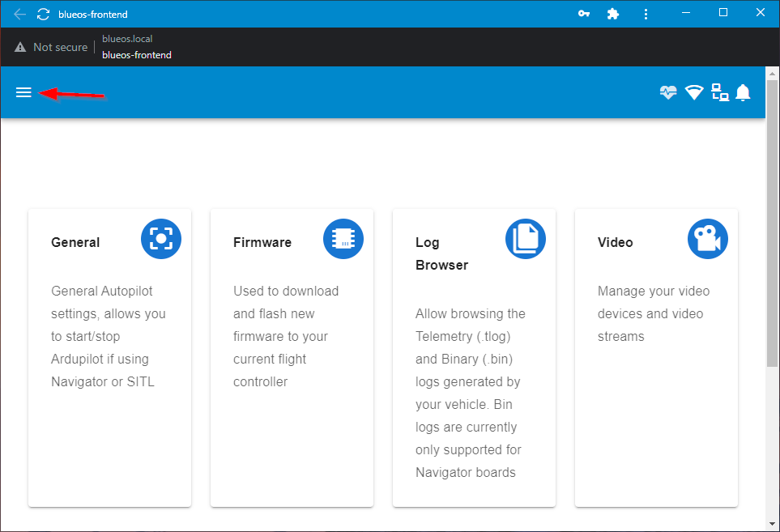
Task: Check the system health heartbeat icon
Action: pos(668,92)
